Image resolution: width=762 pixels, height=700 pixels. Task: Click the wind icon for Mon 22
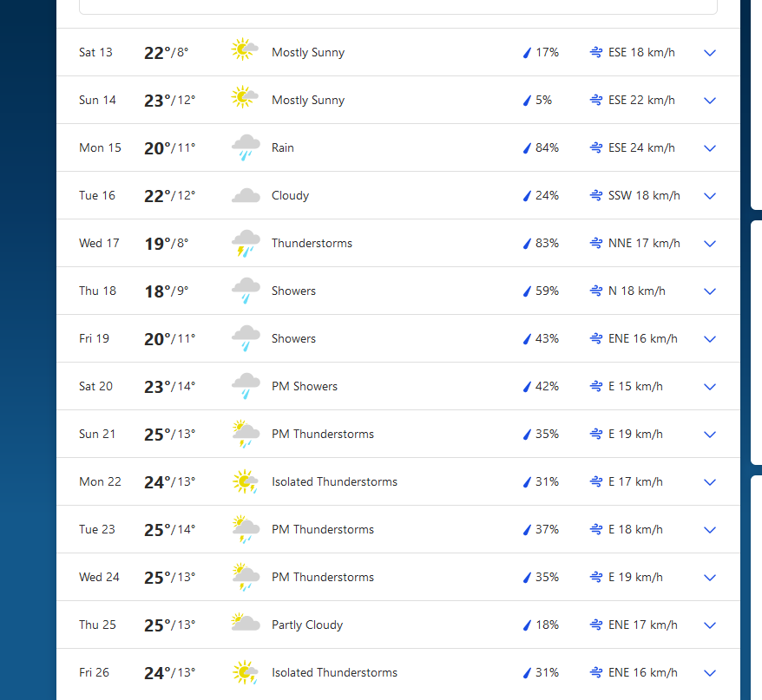click(596, 482)
